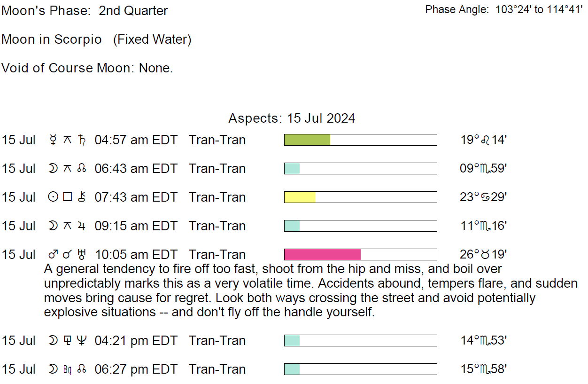
Task: Click the green Mercury-Saturn strength bar
Action: (307, 140)
